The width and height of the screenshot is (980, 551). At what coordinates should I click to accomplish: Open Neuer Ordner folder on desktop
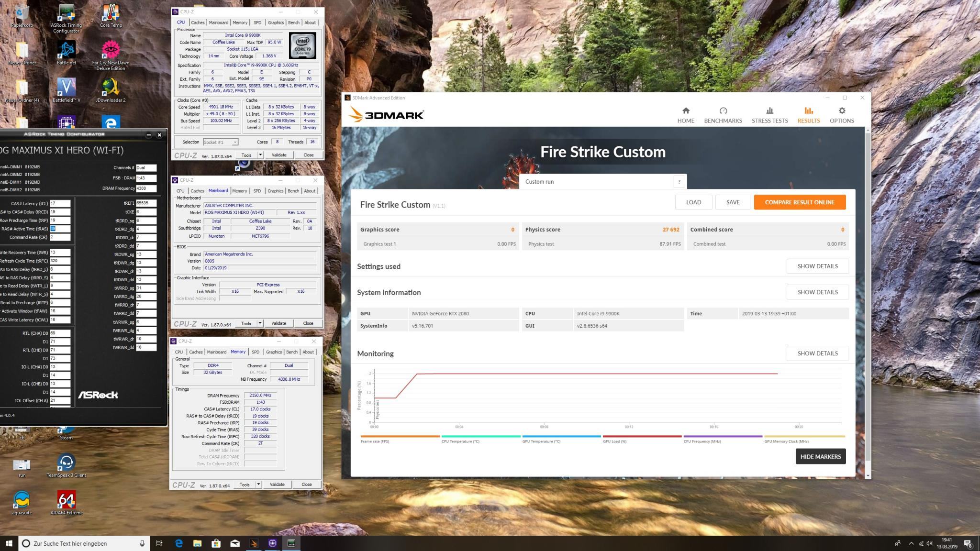pyautogui.click(x=22, y=53)
